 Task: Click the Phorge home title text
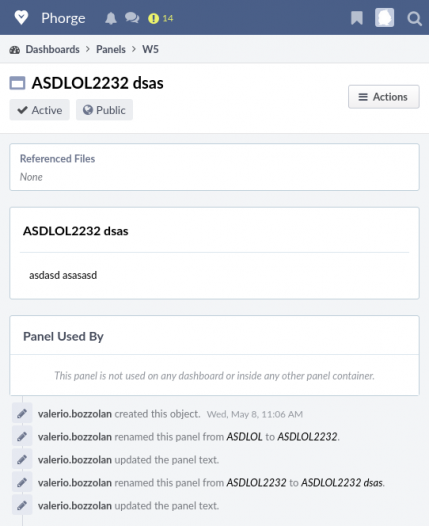[x=63, y=18]
